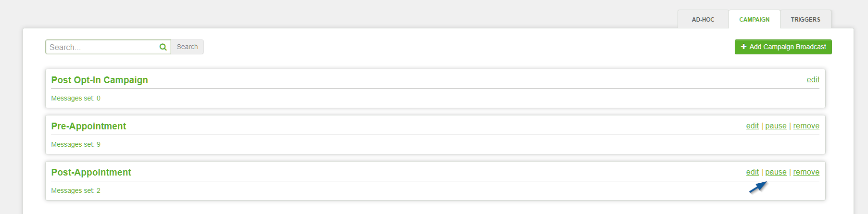Focus the Search text field

click(x=108, y=47)
